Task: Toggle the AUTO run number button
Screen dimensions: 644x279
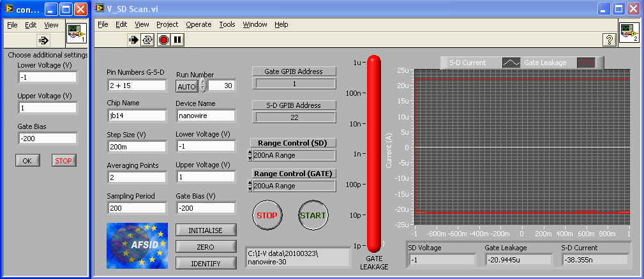Action: click(x=187, y=86)
